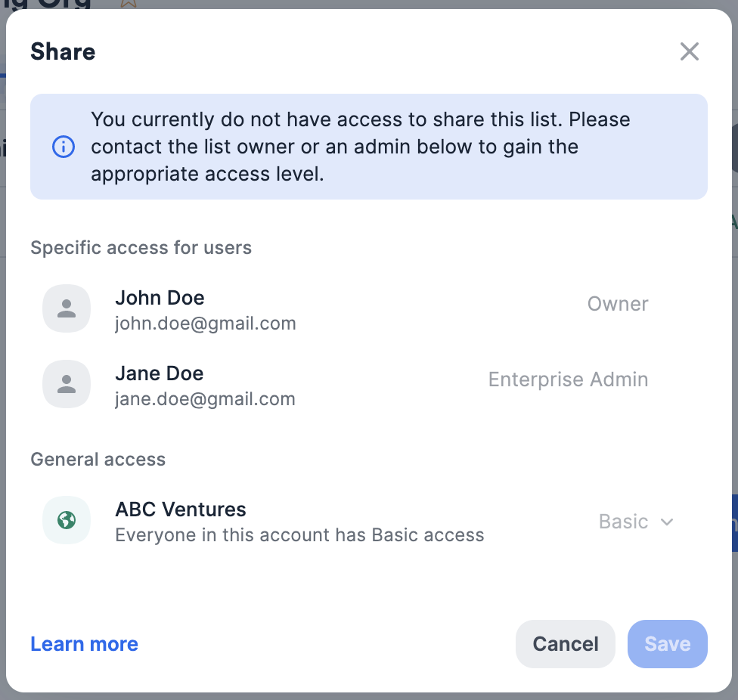
Task: Dismiss the Share dialog with the X
Action: pyautogui.click(x=689, y=51)
